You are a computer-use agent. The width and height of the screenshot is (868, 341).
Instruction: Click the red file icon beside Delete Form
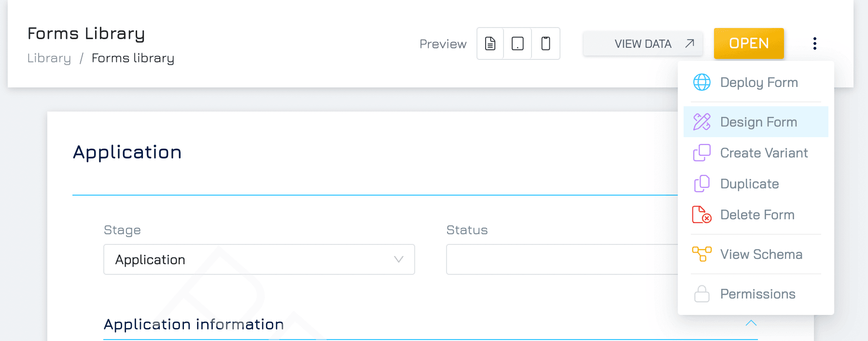702,214
